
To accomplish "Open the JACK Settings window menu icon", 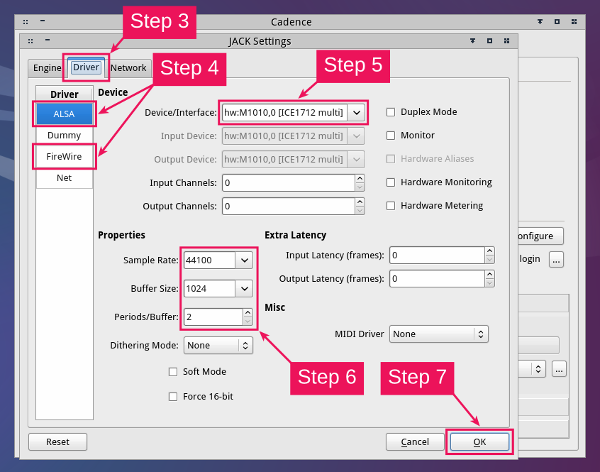I will 31,41.
